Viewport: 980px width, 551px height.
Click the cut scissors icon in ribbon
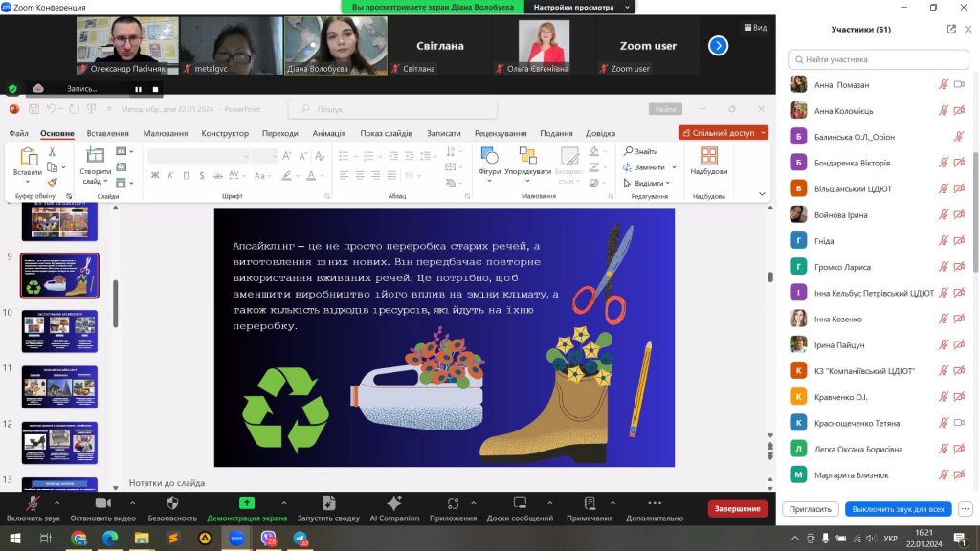[x=53, y=151]
